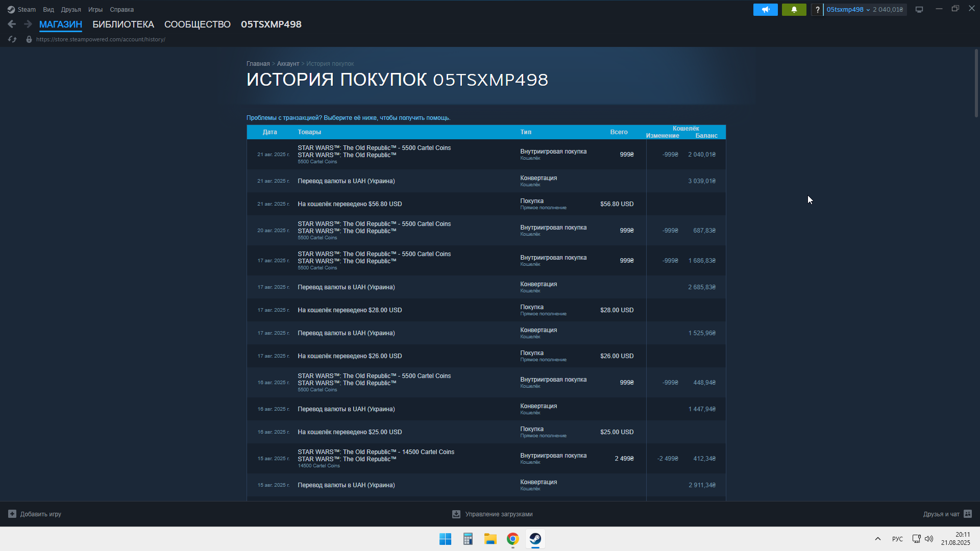This screenshot has width=980, height=551.
Task: Select the $56.80 USD wallet transfer row
Action: click(486, 204)
